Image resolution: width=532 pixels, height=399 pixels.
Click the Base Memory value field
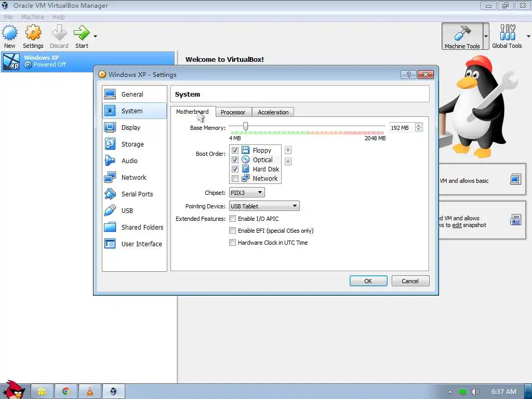click(x=402, y=128)
